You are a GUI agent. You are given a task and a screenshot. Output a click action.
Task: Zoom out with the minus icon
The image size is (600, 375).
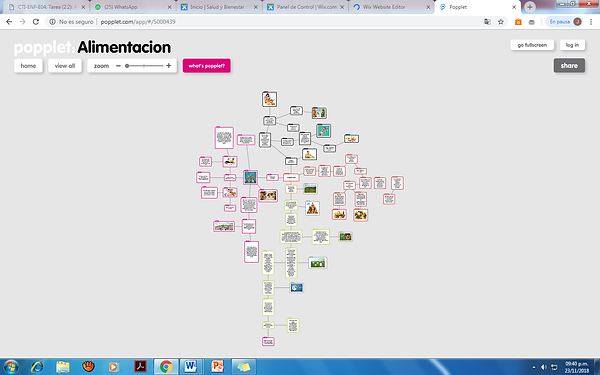118,66
